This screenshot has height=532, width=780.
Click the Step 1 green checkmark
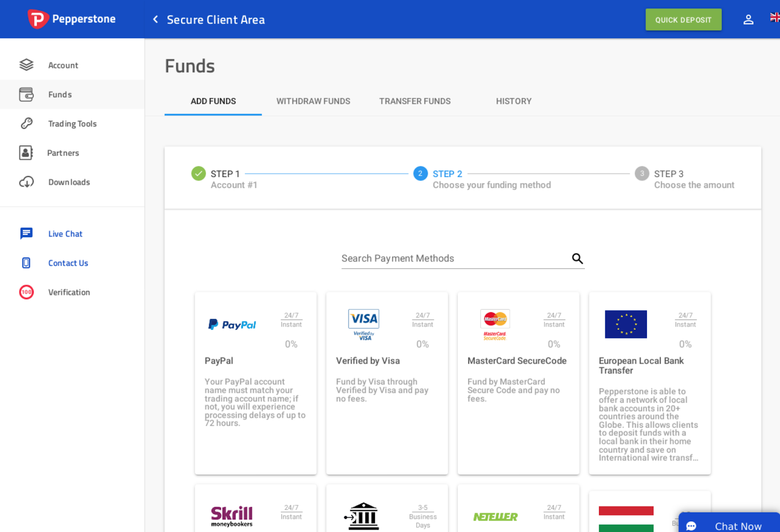(x=198, y=173)
